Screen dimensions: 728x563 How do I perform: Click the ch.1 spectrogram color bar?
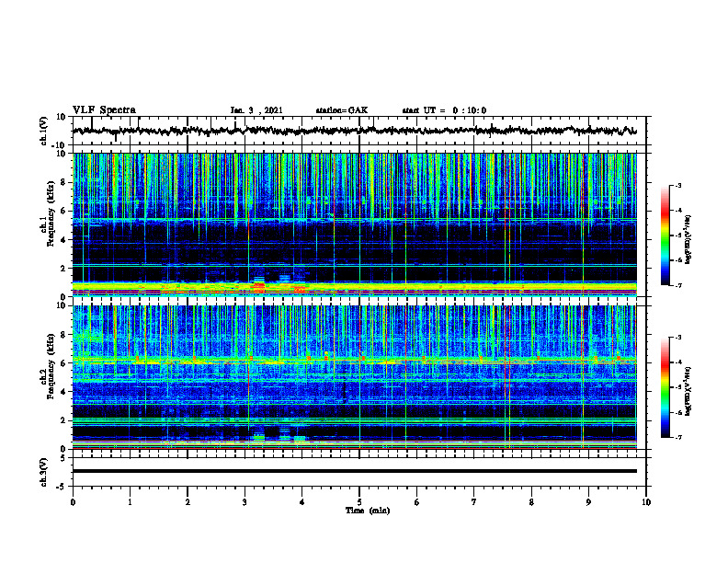pyautogui.click(x=665, y=236)
